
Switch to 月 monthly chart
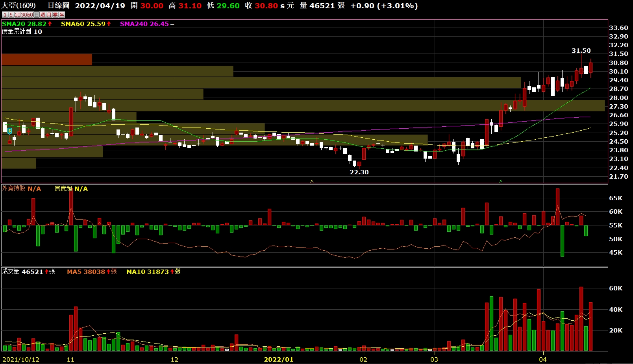49,15
